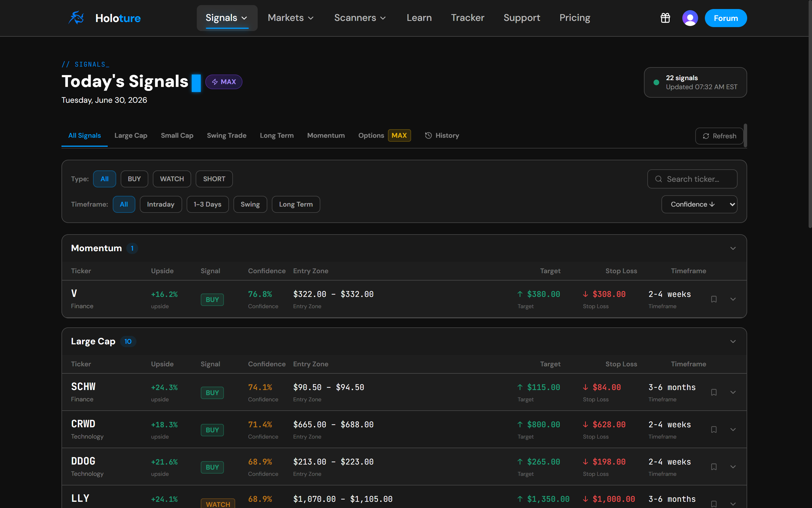This screenshot has height=508, width=812.
Task: Expand the V signal row details
Action: [733, 299]
